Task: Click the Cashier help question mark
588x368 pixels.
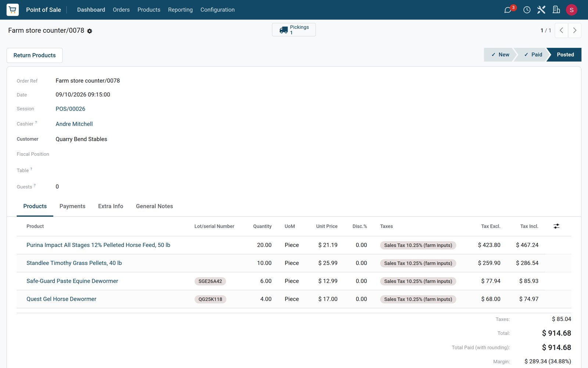Action: pyautogui.click(x=36, y=123)
